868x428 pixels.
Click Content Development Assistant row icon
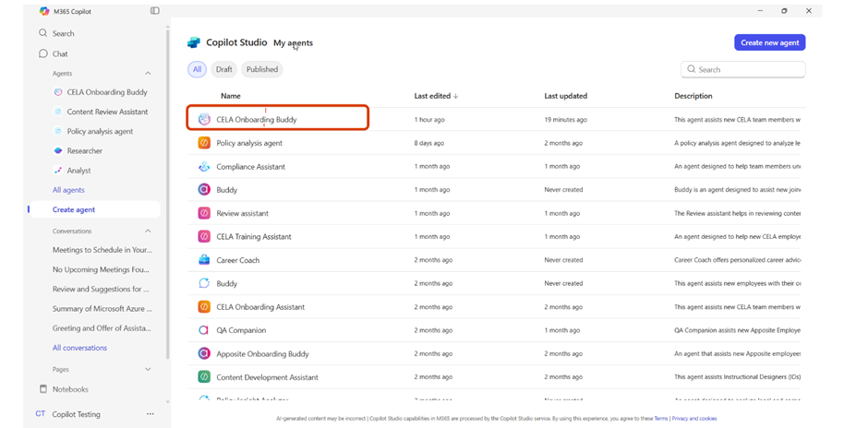pyautogui.click(x=204, y=377)
